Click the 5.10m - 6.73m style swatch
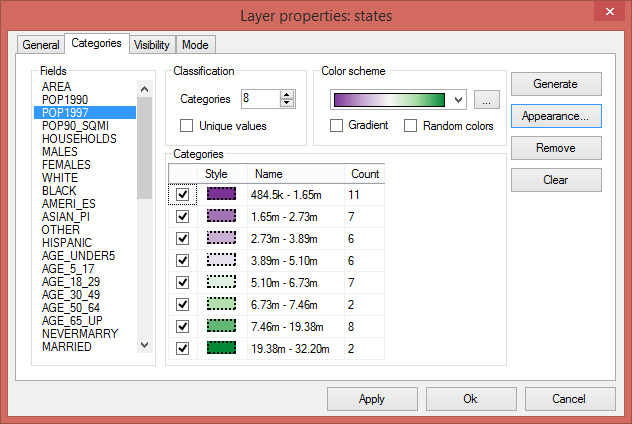This screenshot has width=632, height=424. click(221, 281)
